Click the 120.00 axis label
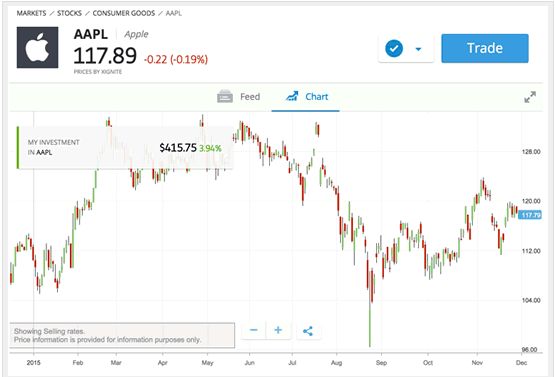This screenshot has height=377, width=555. (531, 201)
